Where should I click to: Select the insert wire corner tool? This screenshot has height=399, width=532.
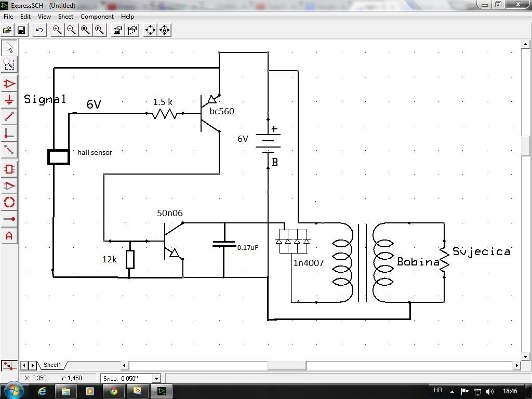click(x=9, y=133)
